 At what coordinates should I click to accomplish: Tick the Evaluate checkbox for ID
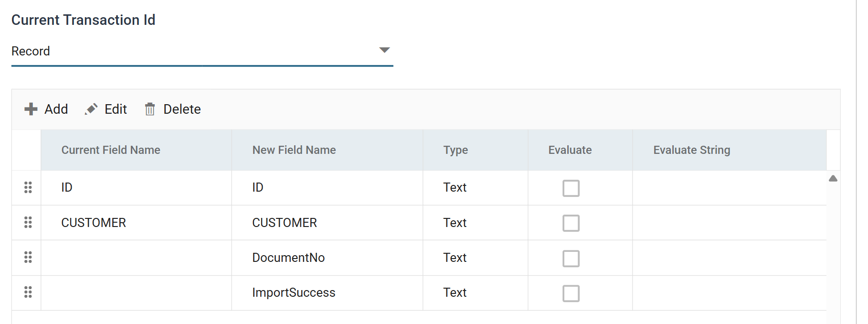(571, 188)
